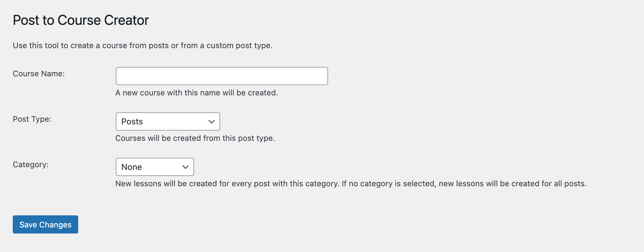Click the 'Category:' field label

click(31, 164)
